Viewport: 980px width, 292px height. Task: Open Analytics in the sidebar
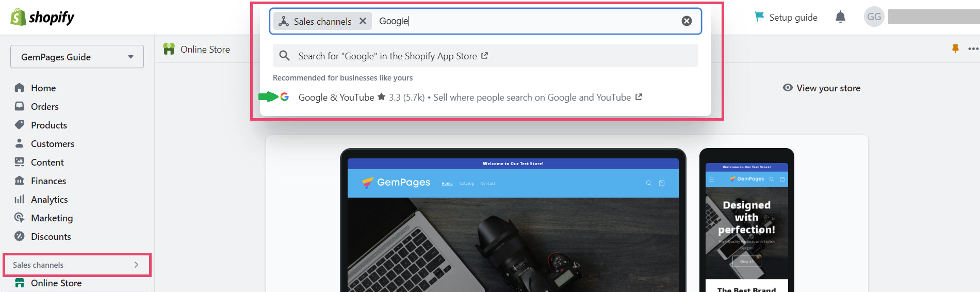(50, 200)
